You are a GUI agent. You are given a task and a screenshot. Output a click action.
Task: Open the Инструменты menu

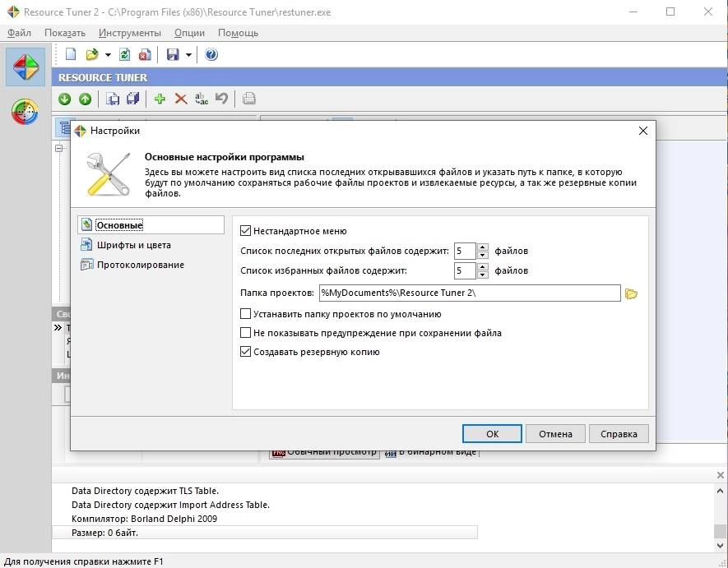coord(129,33)
